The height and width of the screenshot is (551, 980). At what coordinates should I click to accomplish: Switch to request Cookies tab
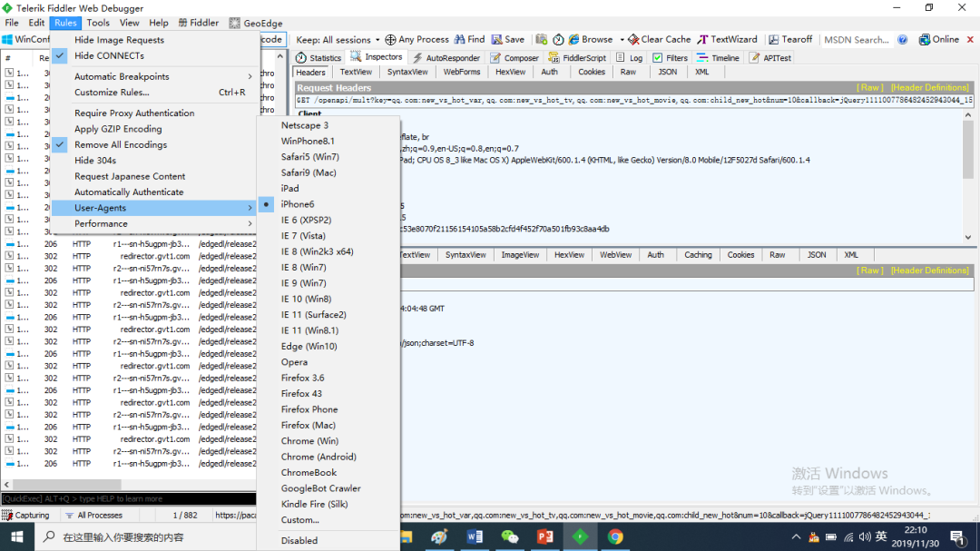tap(592, 72)
